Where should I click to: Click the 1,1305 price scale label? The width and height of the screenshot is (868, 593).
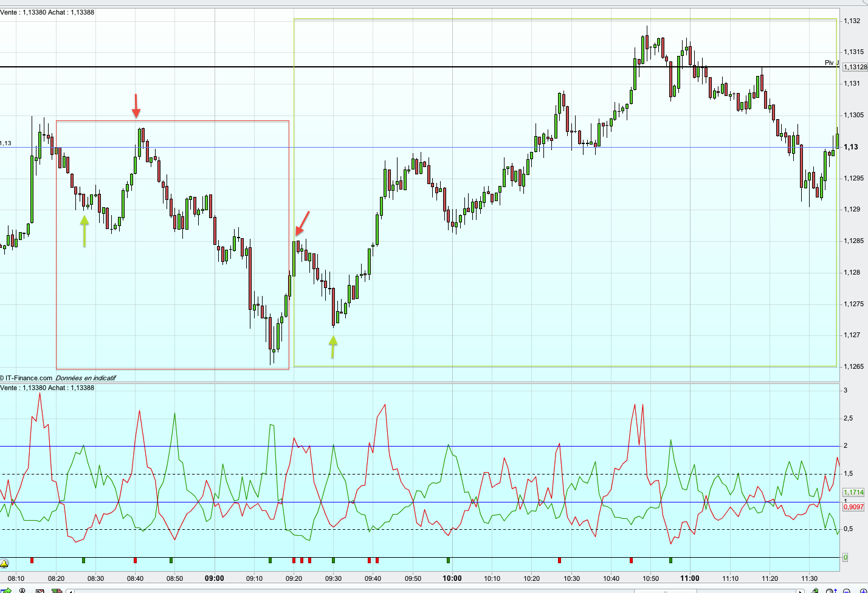click(854, 115)
